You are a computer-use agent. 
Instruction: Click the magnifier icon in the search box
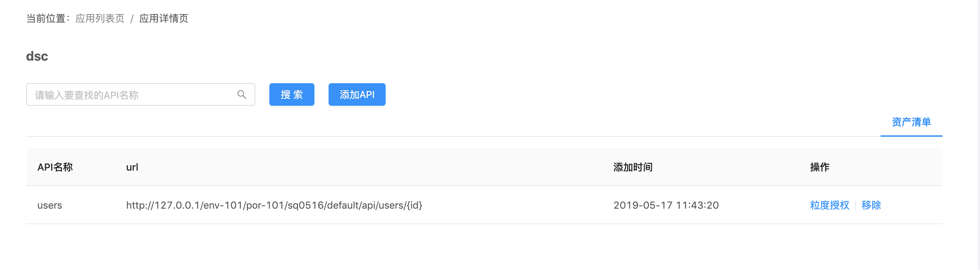(241, 94)
